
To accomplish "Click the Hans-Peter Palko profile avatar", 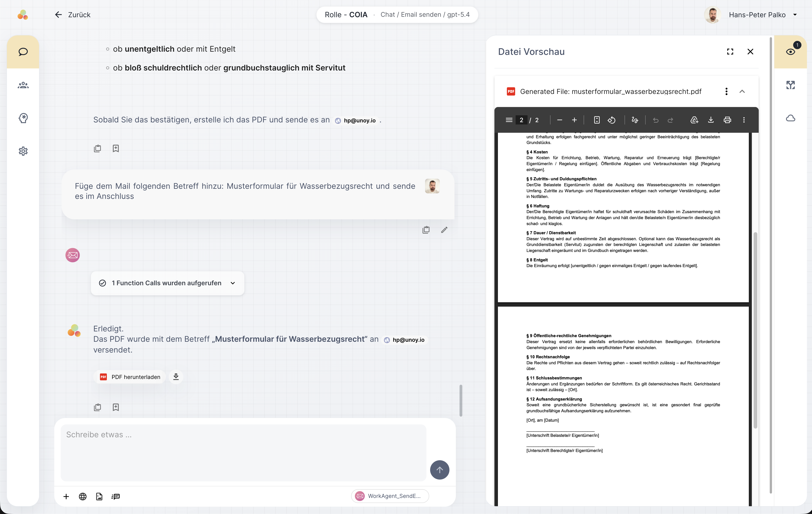I will point(712,15).
